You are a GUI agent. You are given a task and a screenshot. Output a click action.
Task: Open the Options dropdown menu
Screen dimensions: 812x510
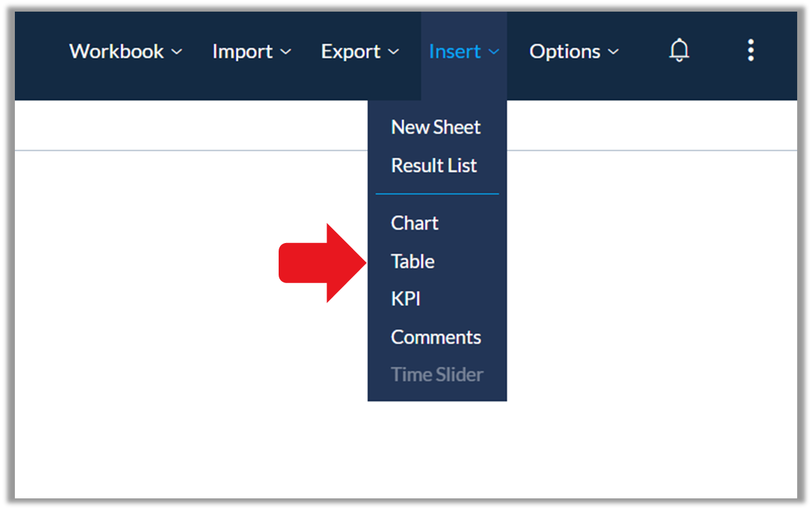574,51
